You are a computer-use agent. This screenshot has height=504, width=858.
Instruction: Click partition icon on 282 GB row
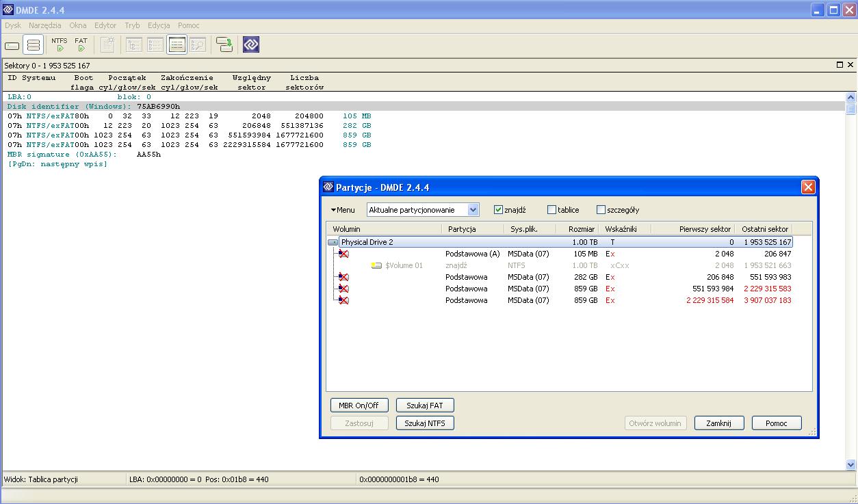[343, 277]
